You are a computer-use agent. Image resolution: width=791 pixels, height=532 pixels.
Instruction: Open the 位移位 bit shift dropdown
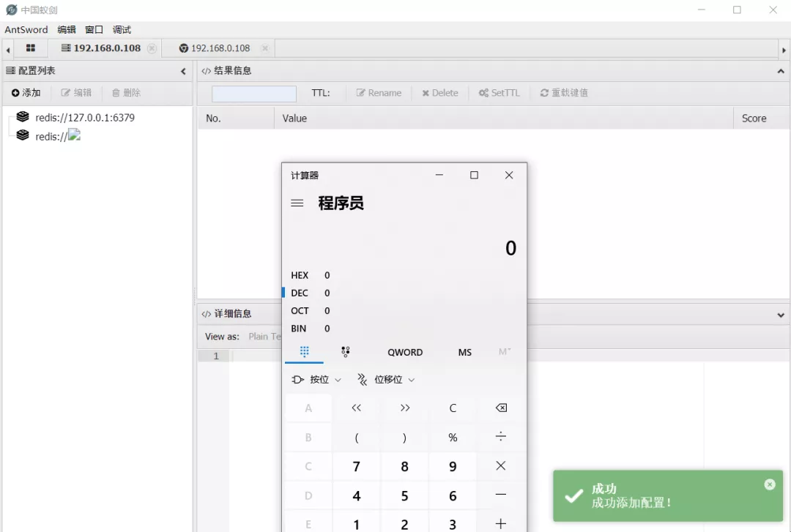[386, 380]
